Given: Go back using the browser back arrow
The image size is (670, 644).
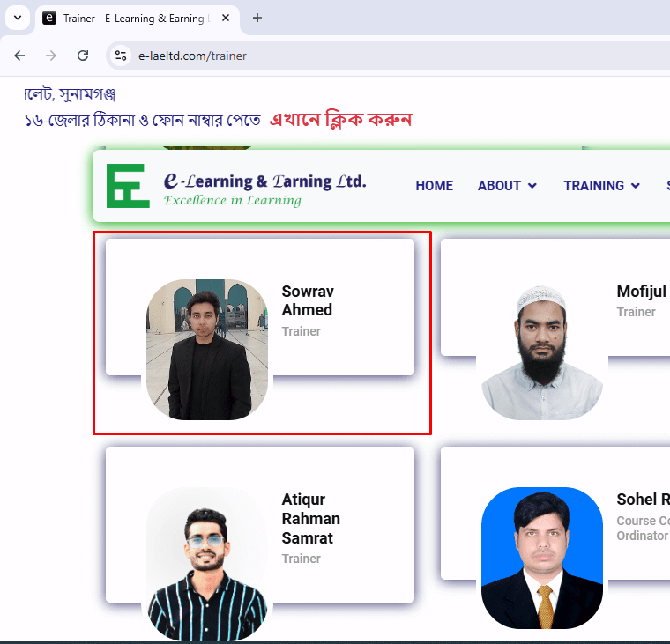Looking at the screenshot, I should coord(19,56).
